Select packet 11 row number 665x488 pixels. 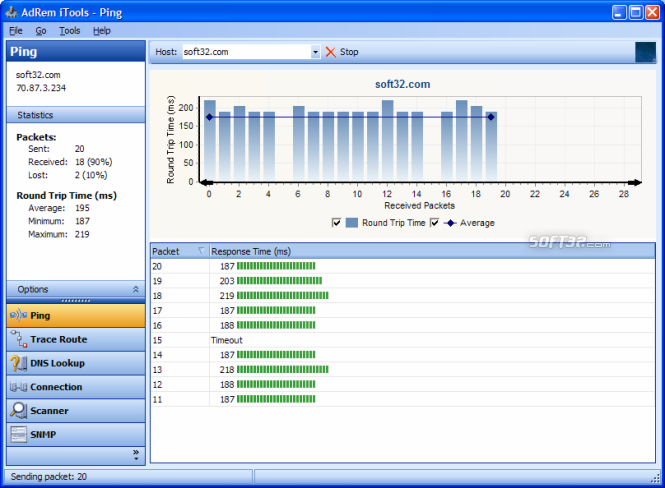tap(157, 399)
